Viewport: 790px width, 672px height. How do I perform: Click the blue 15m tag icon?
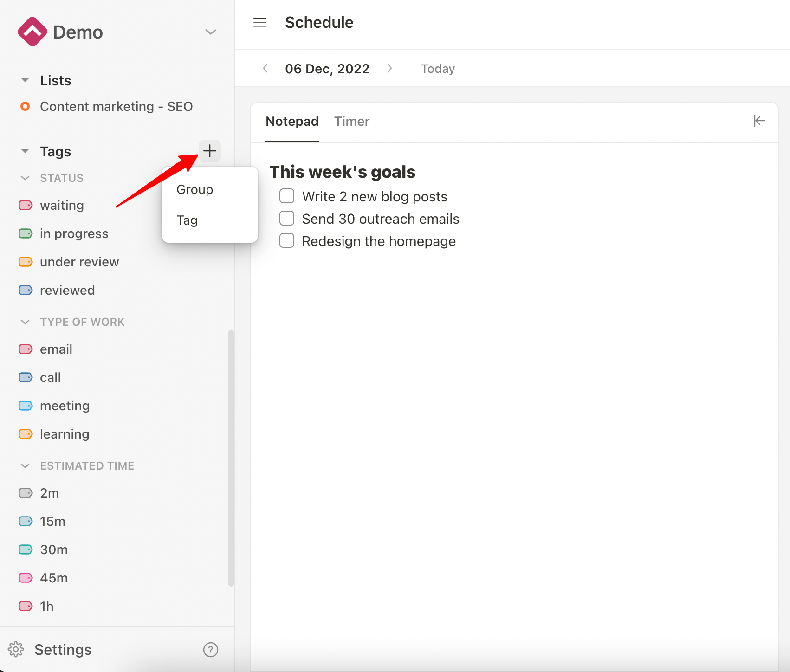[x=26, y=521]
